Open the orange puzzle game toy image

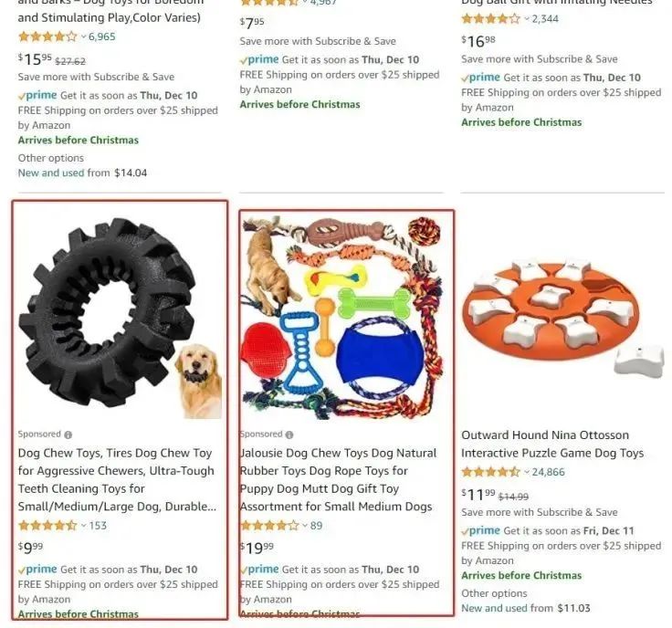(x=562, y=316)
